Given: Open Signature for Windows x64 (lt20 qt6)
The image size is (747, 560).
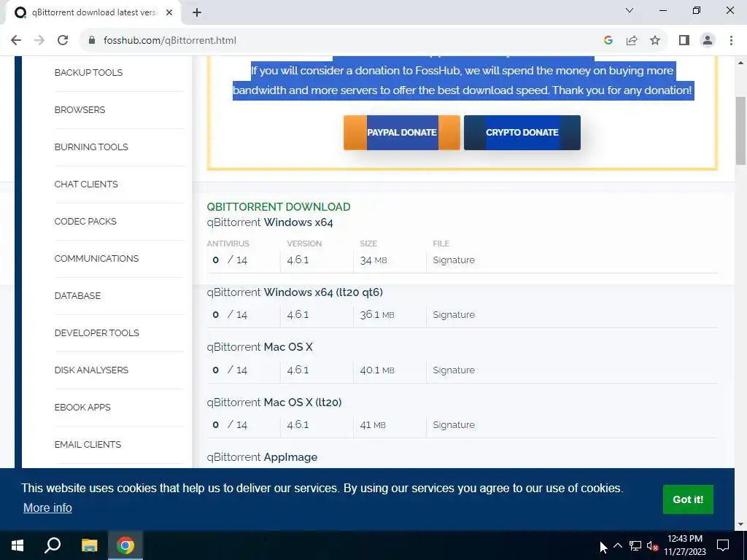Looking at the screenshot, I should point(454,315).
